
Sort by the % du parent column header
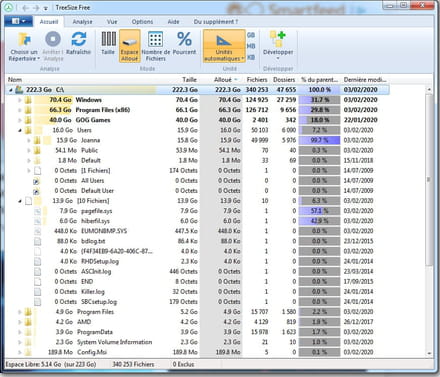pyautogui.click(x=319, y=80)
